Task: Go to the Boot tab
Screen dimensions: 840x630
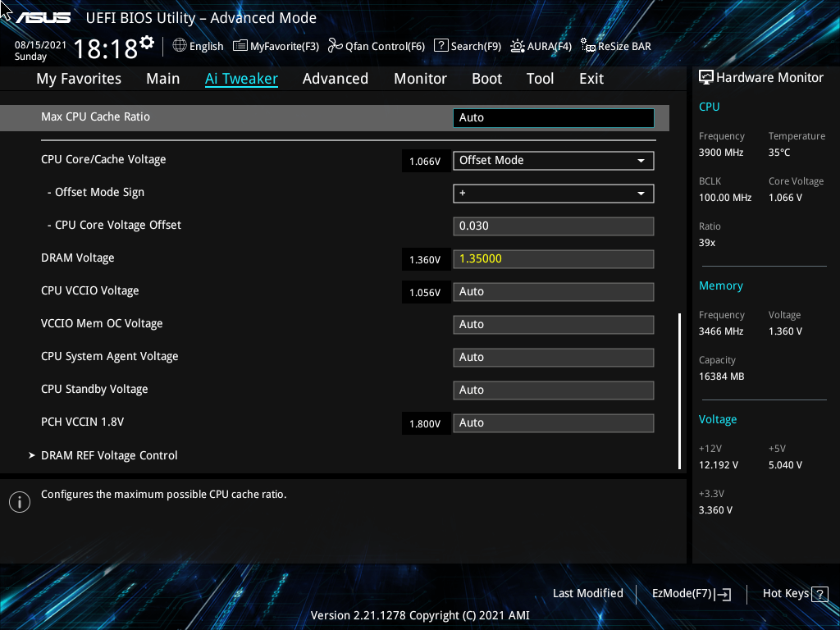Action: click(487, 79)
